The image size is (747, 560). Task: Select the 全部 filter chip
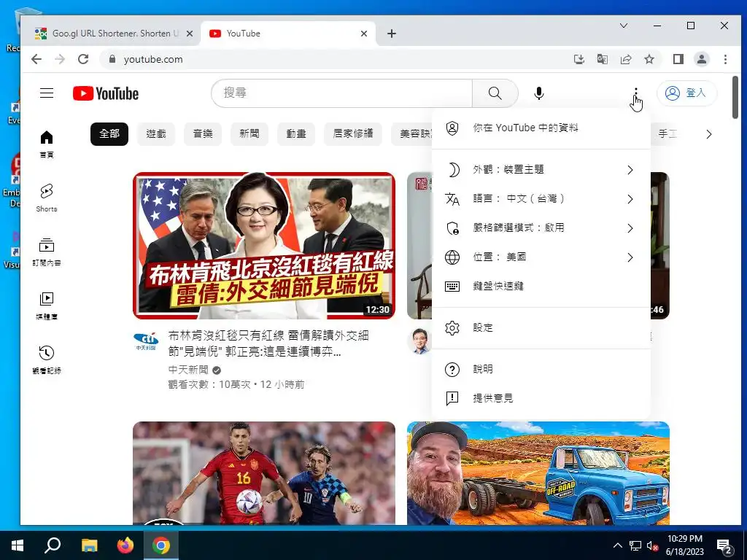pos(109,134)
